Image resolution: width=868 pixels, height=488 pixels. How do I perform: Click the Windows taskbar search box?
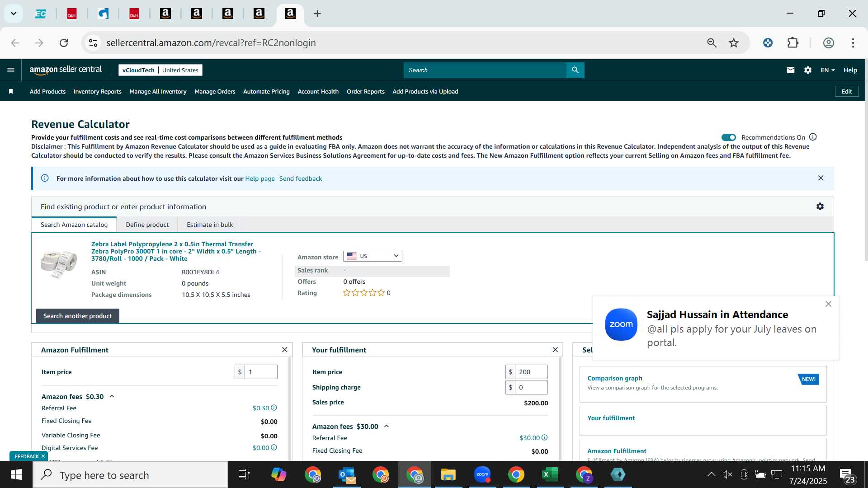pos(130,475)
